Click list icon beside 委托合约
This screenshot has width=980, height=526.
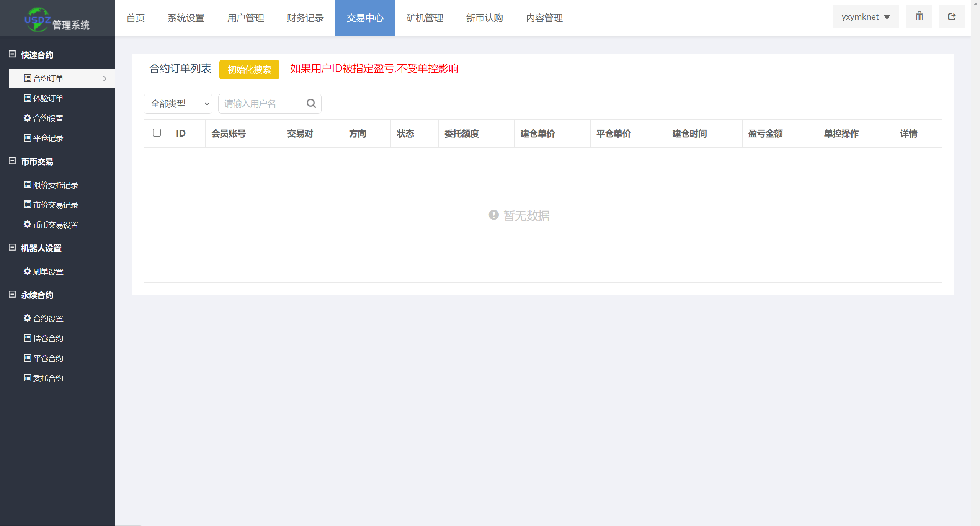pos(28,378)
